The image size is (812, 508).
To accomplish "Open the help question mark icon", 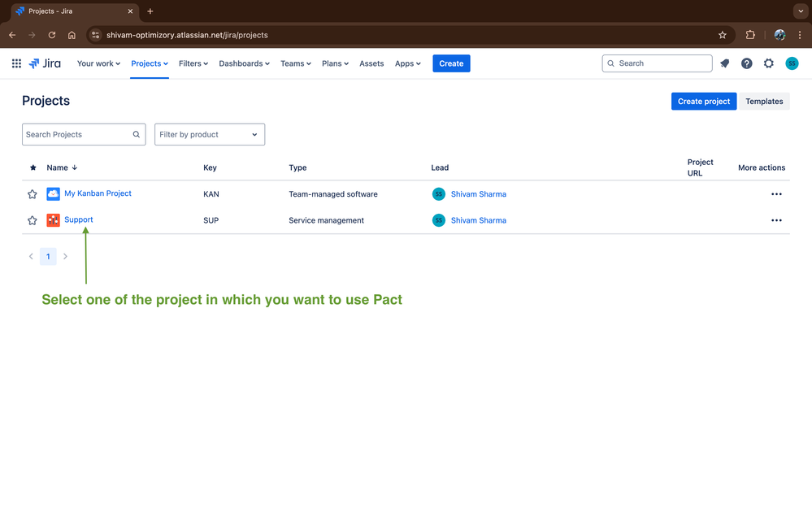I will [746, 63].
